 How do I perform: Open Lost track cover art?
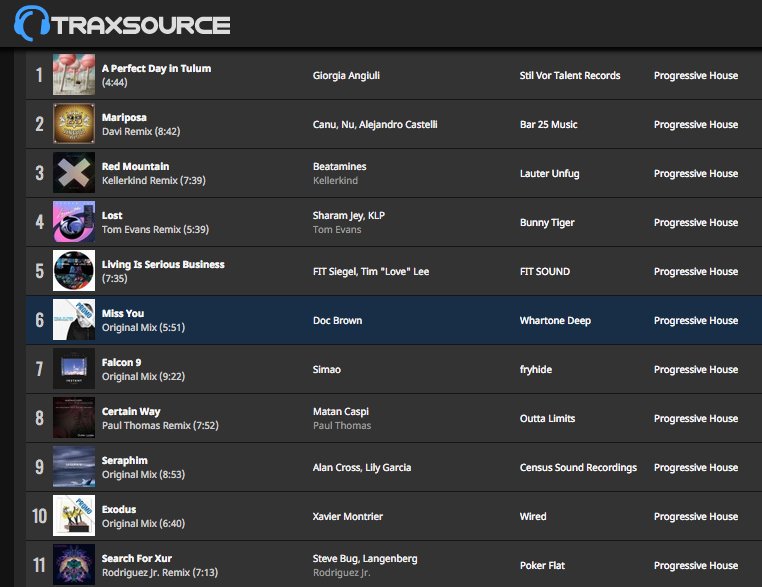74,222
